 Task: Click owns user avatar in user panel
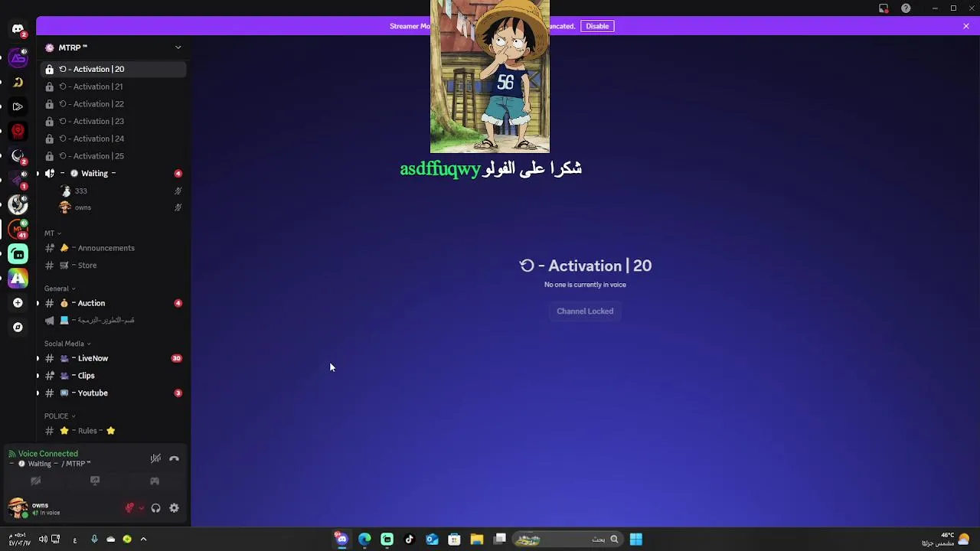[17, 507]
